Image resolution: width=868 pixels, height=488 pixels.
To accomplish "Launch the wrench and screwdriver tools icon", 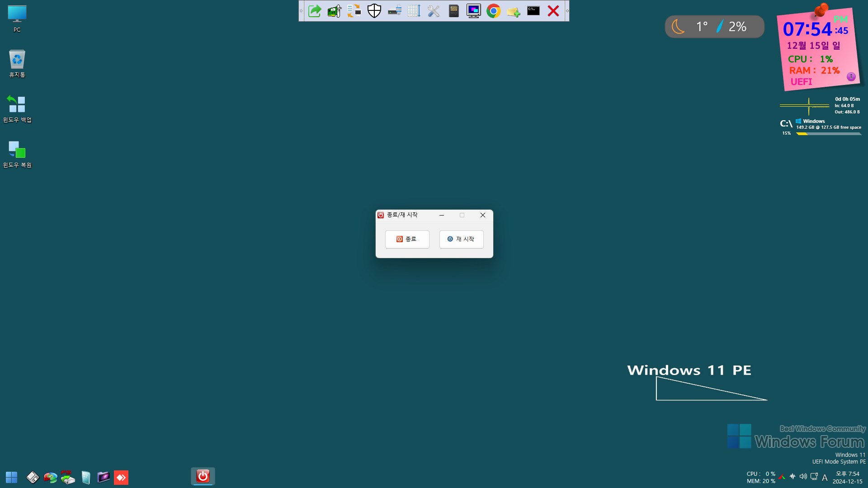I will click(434, 11).
